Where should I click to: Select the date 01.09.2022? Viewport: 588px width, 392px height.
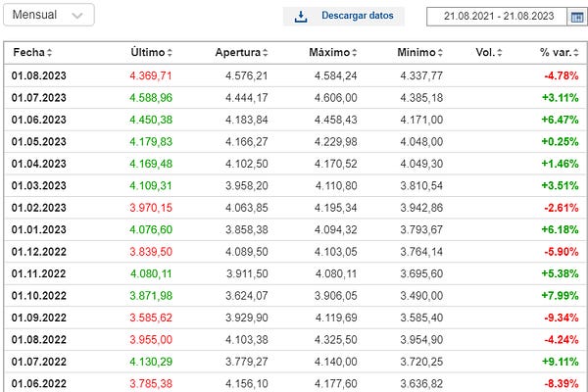38,318
